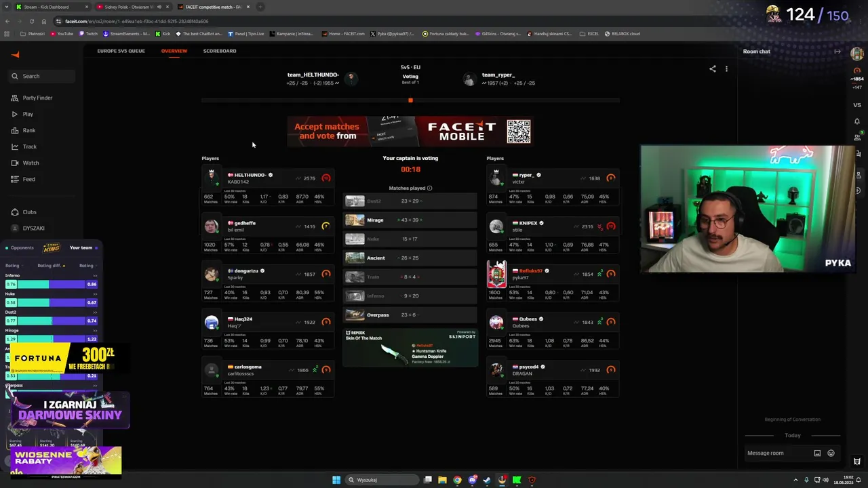Click HELTHUNDO- skill level badge
The width and height of the screenshot is (868, 488).
[x=326, y=178]
